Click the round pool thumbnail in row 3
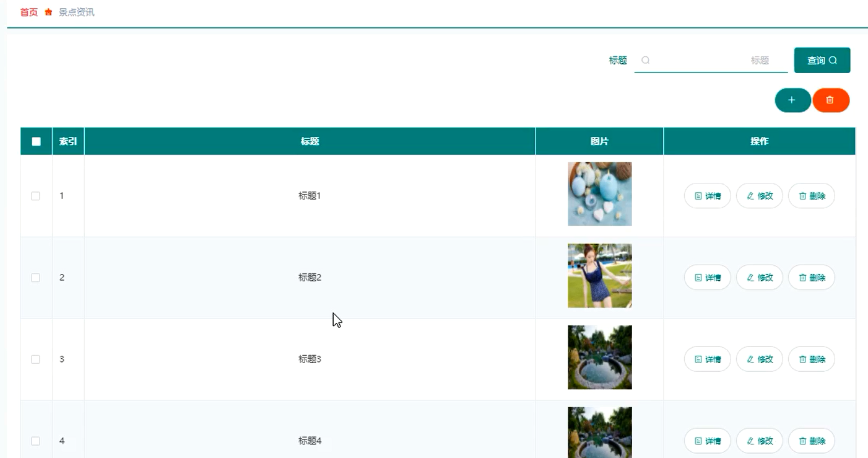 [x=600, y=358]
